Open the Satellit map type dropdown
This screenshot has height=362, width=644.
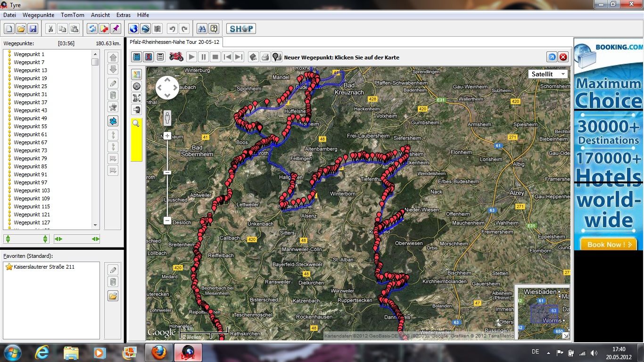(548, 74)
